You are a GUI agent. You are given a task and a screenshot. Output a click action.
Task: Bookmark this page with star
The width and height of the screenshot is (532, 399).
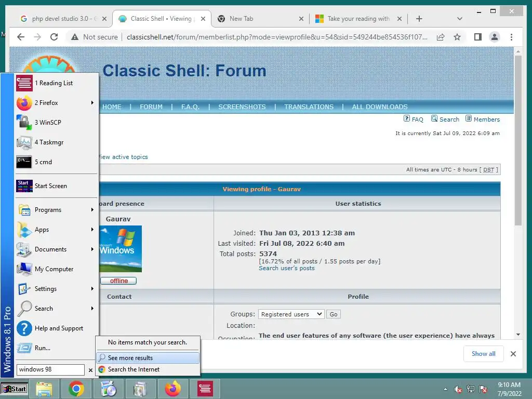(457, 37)
